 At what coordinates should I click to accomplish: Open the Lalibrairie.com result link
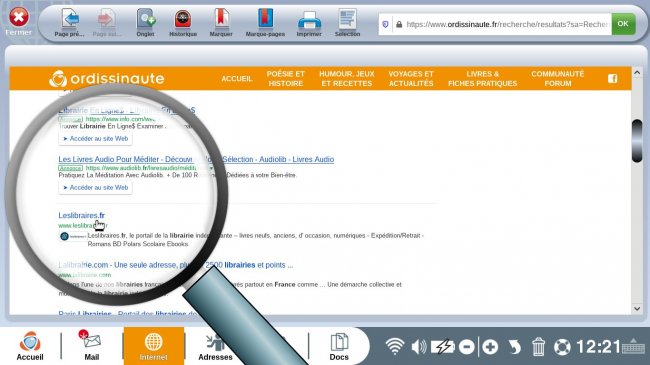pos(176,265)
